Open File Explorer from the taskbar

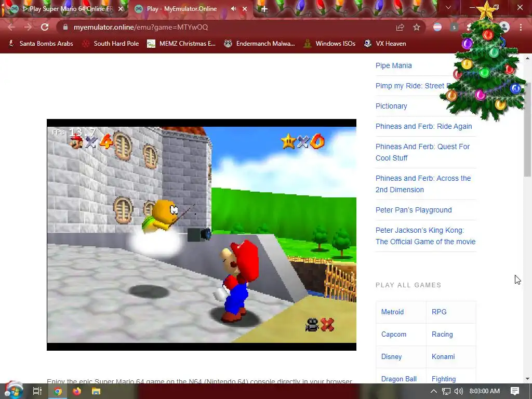click(96, 391)
